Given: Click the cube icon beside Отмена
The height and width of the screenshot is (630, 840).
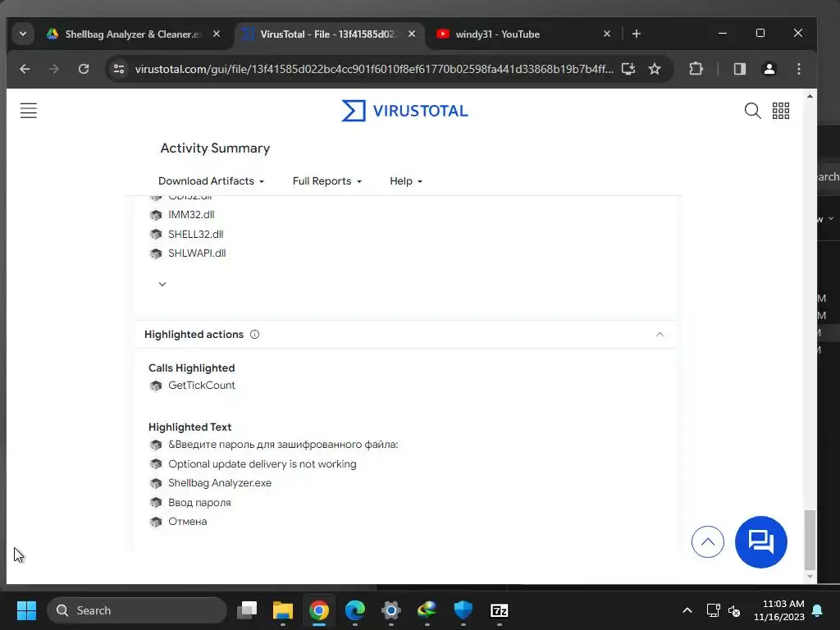Looking at the screenshot, I should (156, 522).
